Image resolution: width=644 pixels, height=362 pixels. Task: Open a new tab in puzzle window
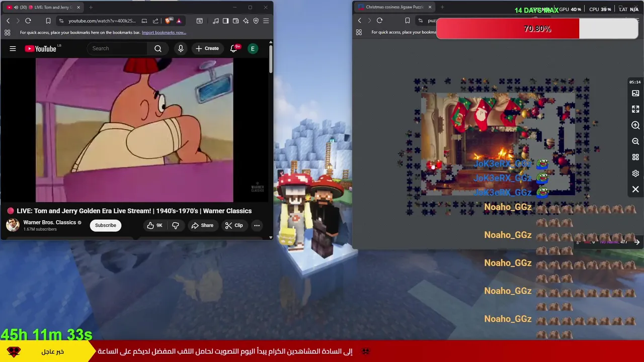442,7
